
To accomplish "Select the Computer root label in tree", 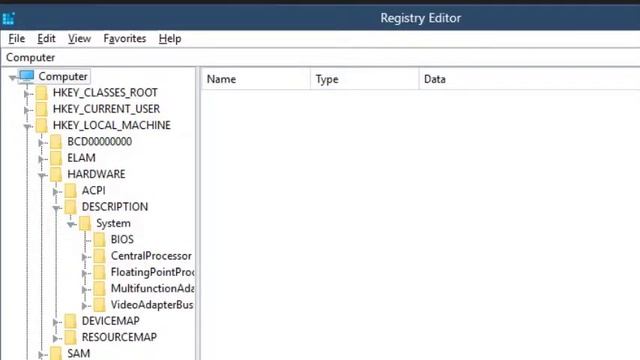I will (x=63, y=76).
